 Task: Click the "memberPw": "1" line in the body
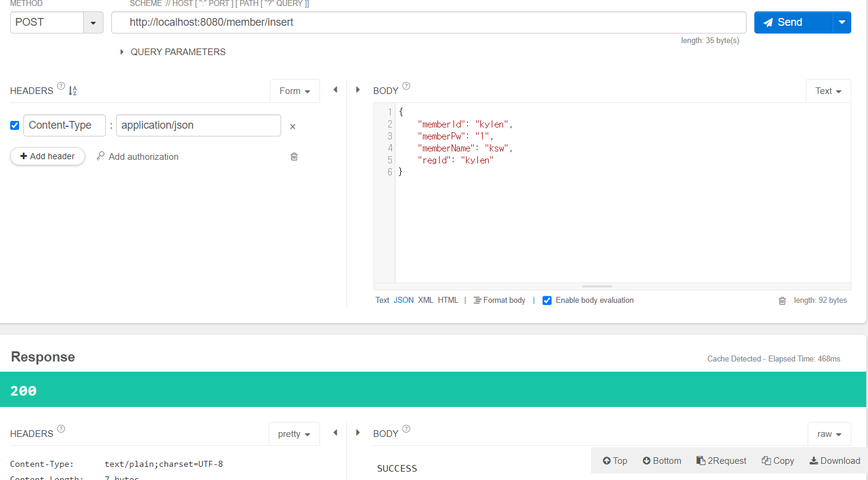(x=455, y=136)
